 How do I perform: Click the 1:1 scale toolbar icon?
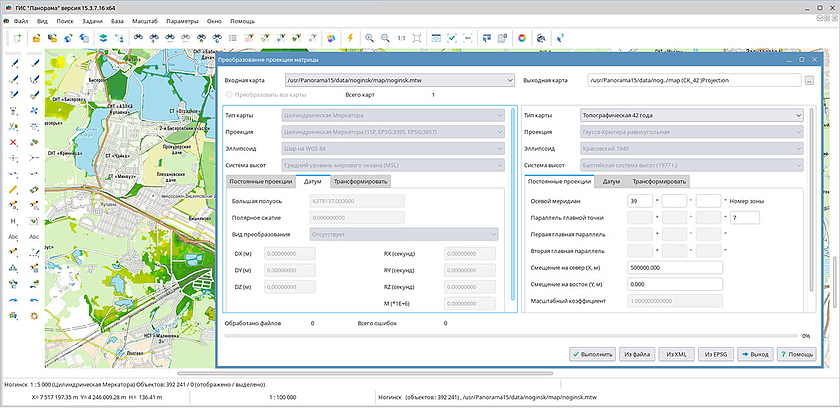(401, 38)
